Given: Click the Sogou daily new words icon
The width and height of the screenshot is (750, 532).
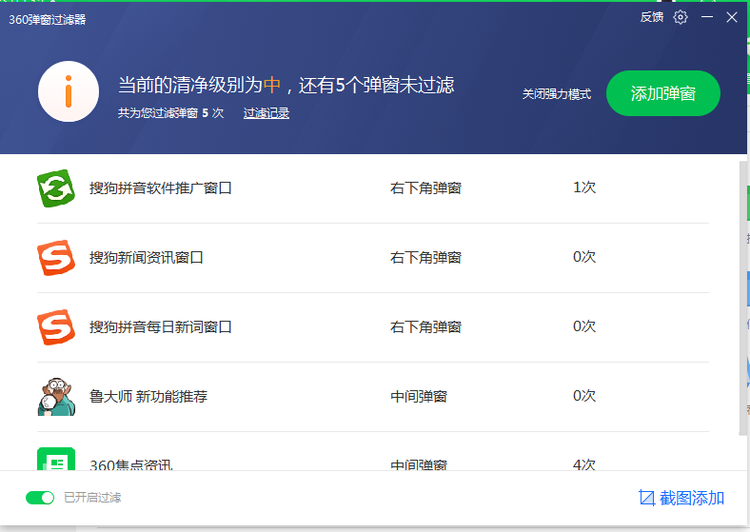Looking at the screenshot, I should click(56, 327).
